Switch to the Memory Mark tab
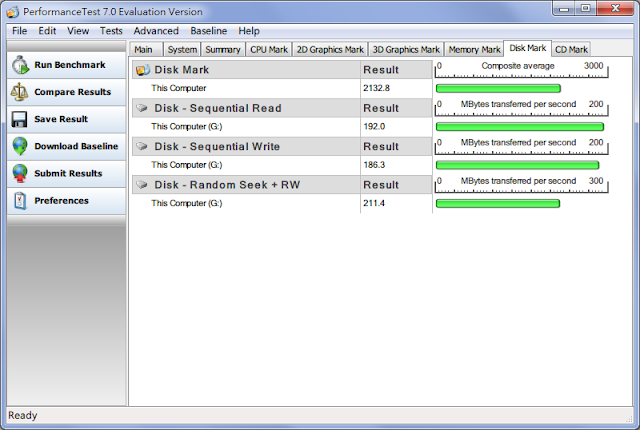Viewport: 640px width, 430px height. 474,49
